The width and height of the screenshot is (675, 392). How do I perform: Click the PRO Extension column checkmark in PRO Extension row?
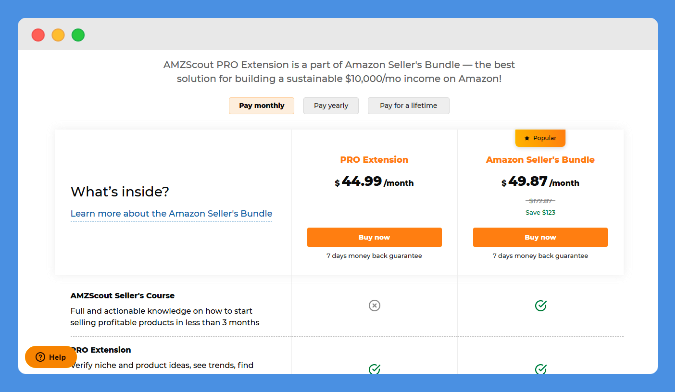pos(375,369)
